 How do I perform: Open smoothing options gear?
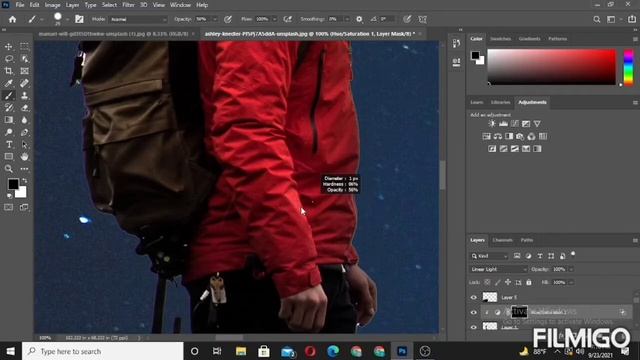coord(359,19)
